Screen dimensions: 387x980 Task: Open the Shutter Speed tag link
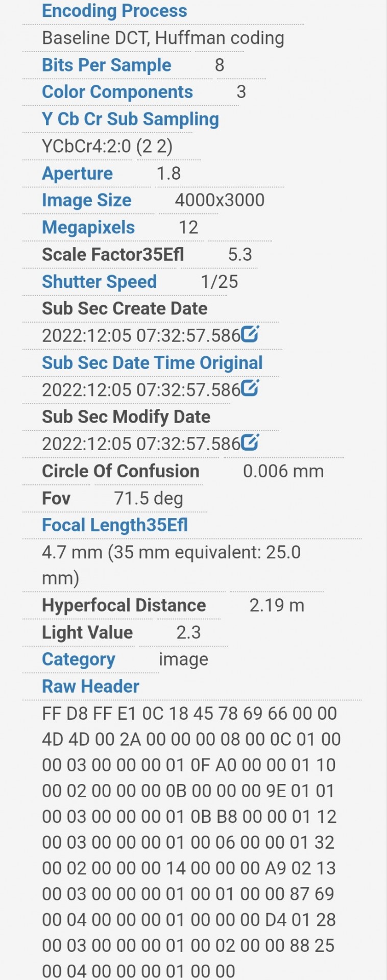pyautogui.click(x=99, y=282)
